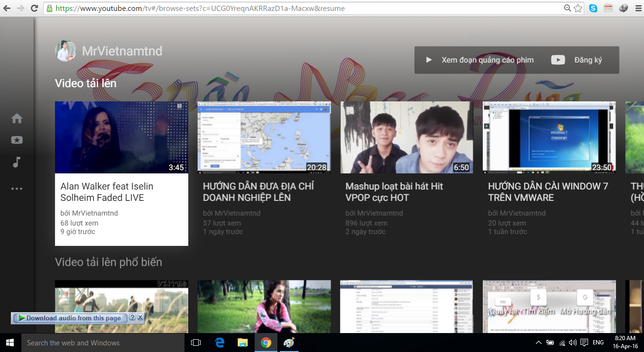The width and height of the screenshot is (644, 352).
Task: Click "Xem đoạn quảng cáo phim" trailer button
Action: click(479, 60)
